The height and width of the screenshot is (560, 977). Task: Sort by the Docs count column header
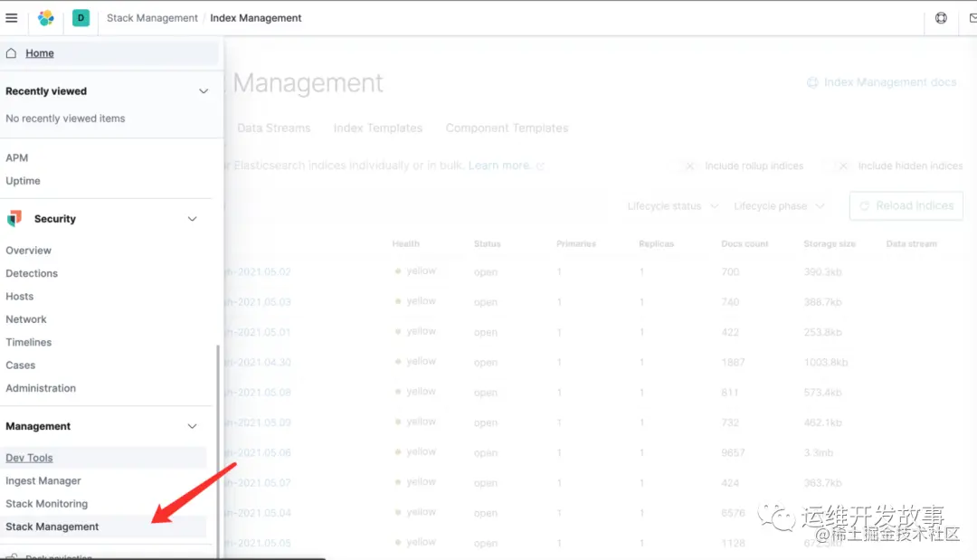[x=745, y=243]
